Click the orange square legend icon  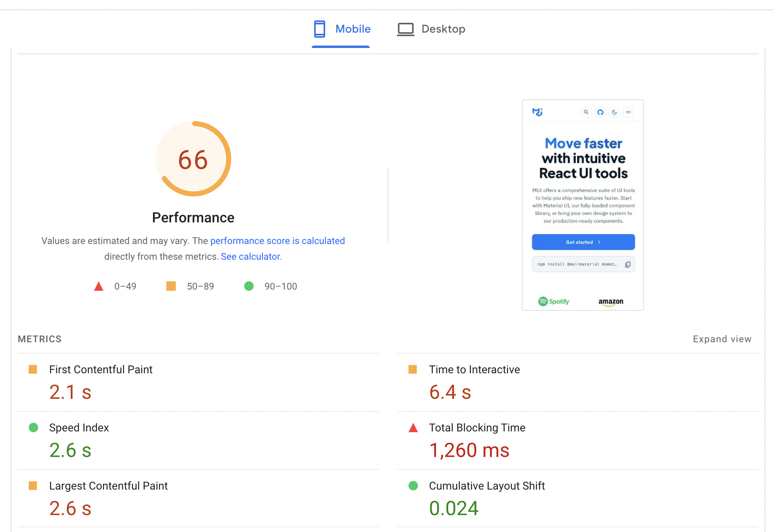click(171, 286)
